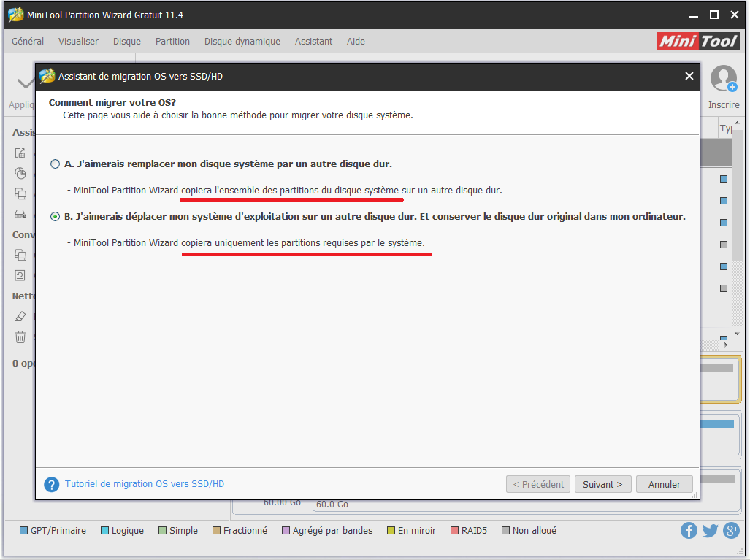Screen dimensions: 750x560
Task: Click the eraser icon in the sidebar
Action: [20, 316]
